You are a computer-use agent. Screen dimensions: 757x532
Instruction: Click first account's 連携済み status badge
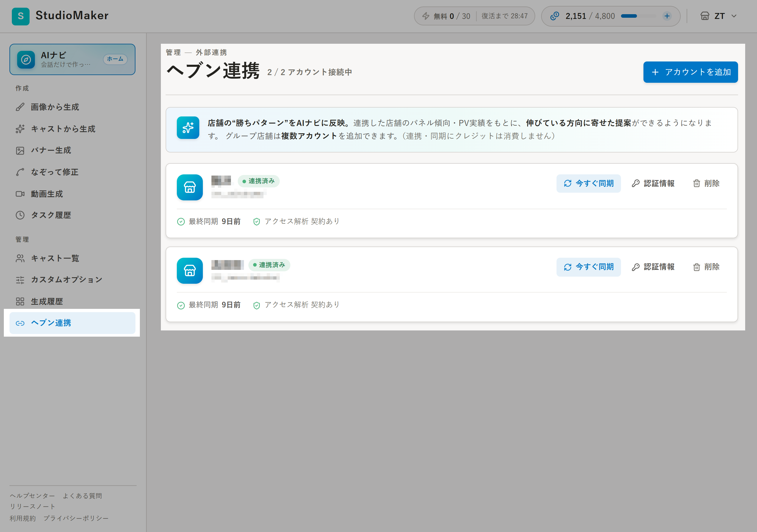pos(258,181)
